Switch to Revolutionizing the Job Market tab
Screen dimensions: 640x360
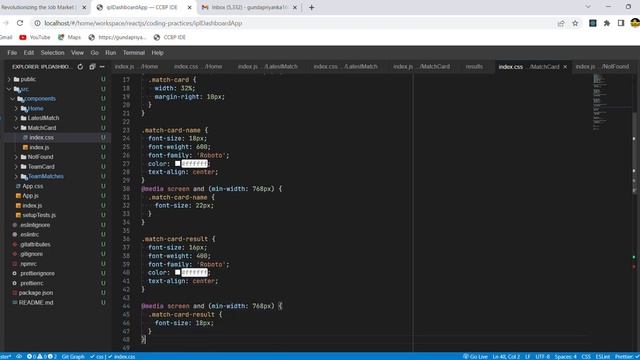click(x=39, y=7)
